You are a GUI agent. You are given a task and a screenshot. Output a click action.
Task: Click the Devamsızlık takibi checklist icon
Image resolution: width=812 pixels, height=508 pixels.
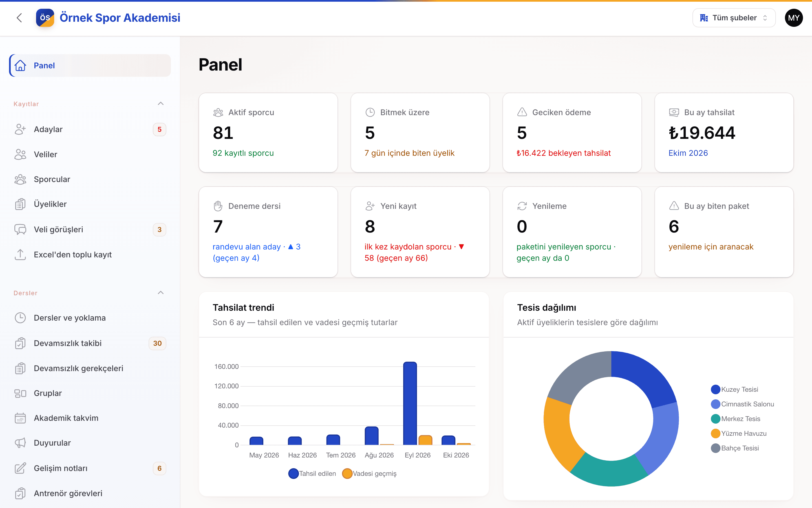(x=21, y=343)
